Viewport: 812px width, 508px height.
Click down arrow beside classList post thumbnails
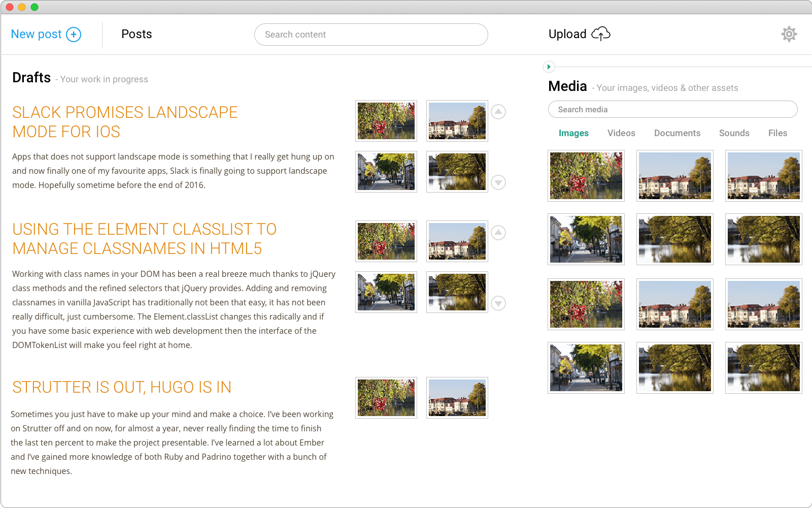(x=498, y=303)
